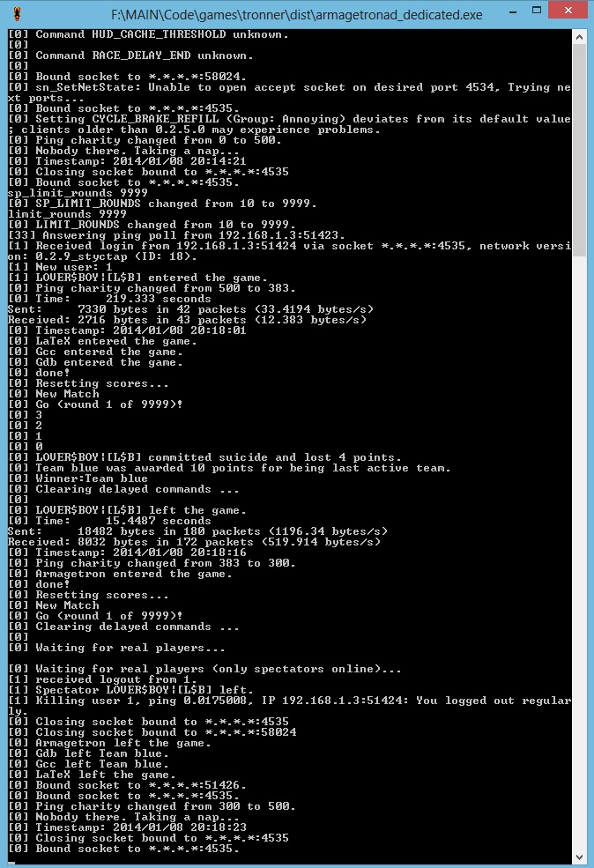Click the vertical scrollbar thumb

tap(579, 150)
